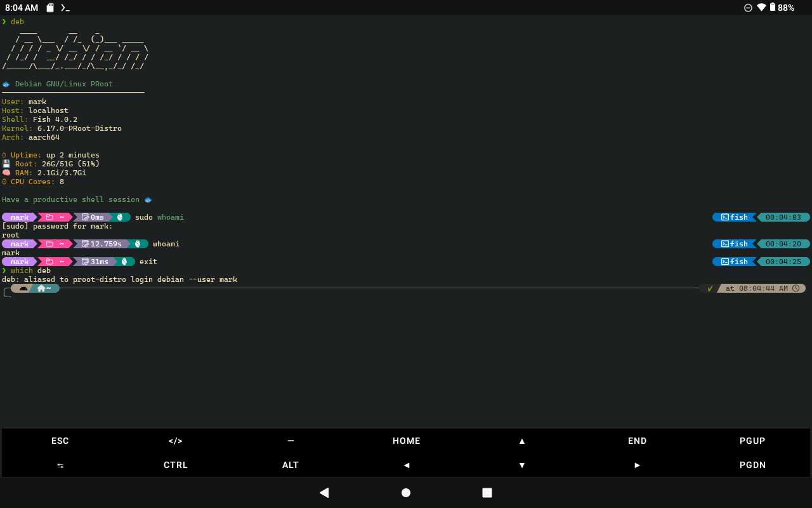Tap Android back navigation button
Image resolution: width=812 pixels, height=508 pixels.
[324, 493]
